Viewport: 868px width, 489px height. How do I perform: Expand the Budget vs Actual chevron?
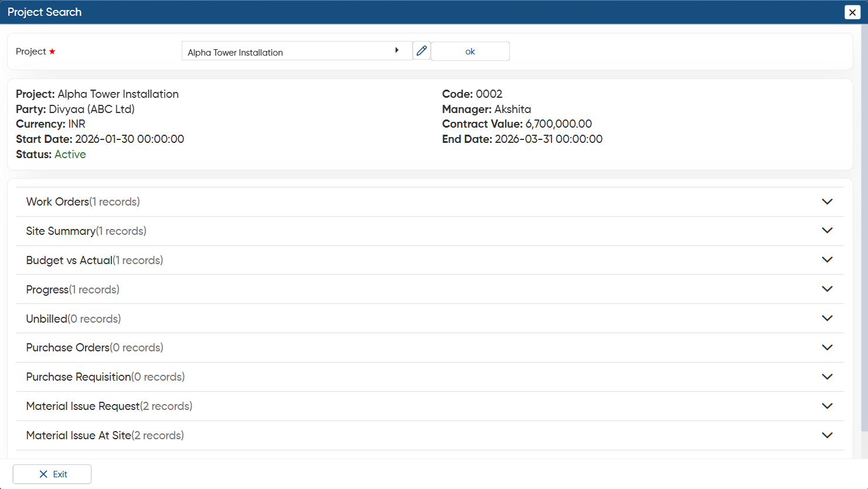tap(827, 260)
